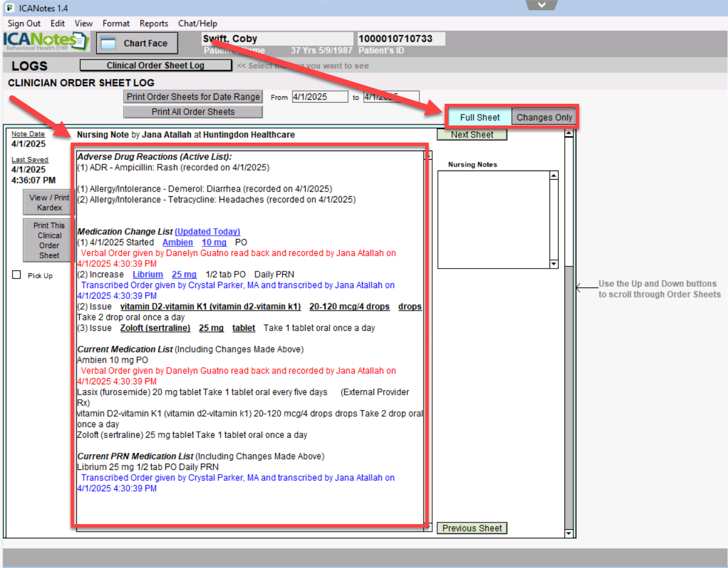The width and height of the screenshot is (728, 568).
Task: Click the collapse chevron at top center
Action: coord(541,5)
